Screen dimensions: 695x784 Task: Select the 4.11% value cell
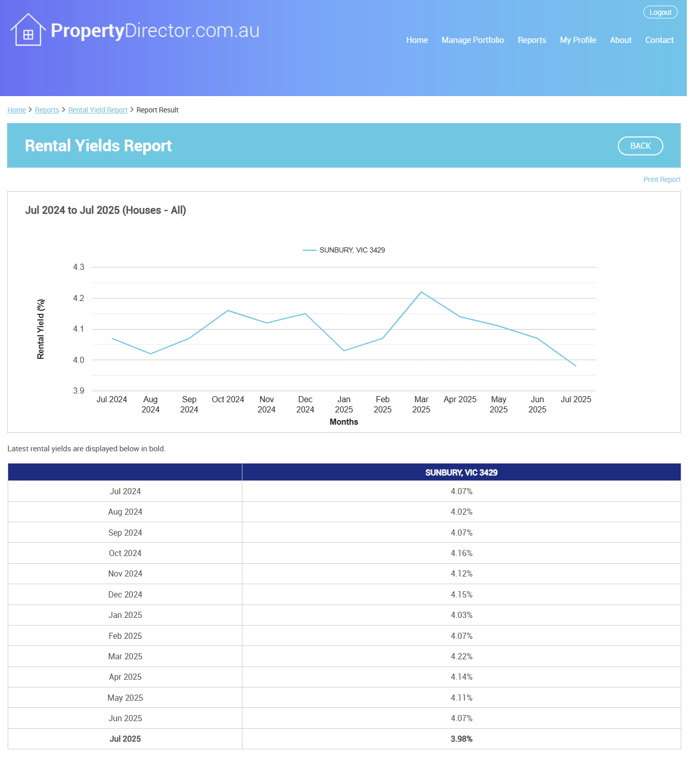coord(461,698)
